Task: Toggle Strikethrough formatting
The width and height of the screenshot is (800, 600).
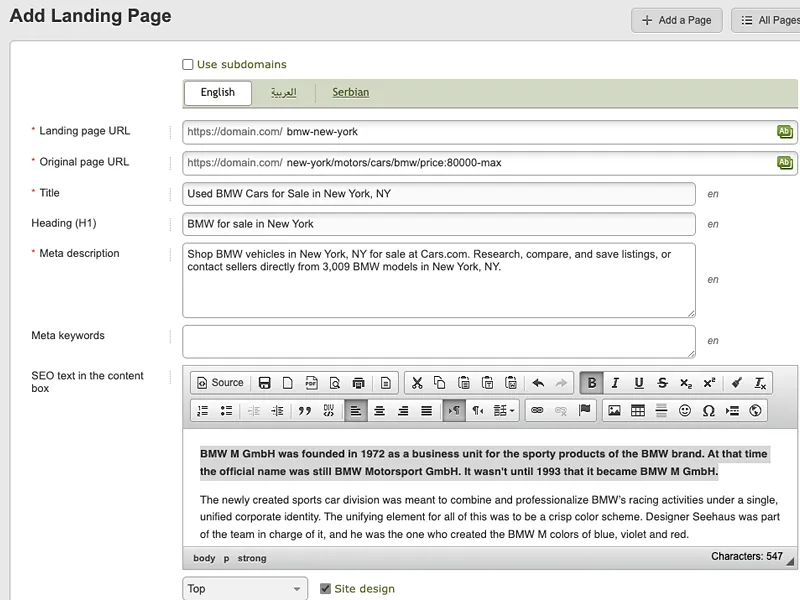Action: (662, 383)
